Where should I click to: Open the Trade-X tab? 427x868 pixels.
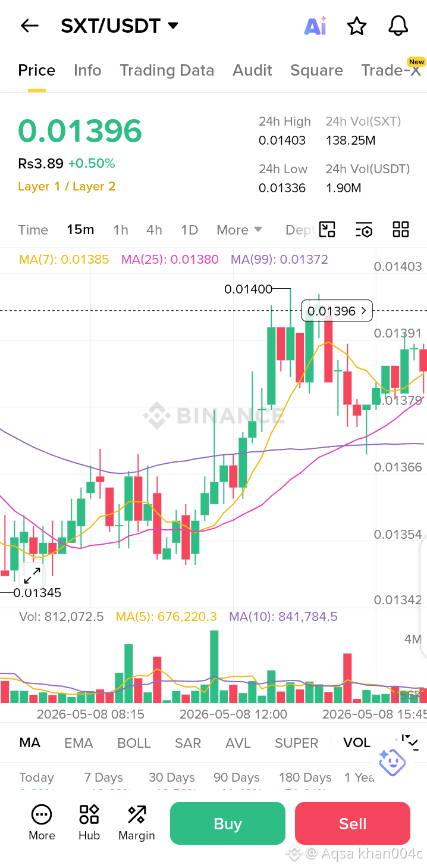[x=391, y=70]
